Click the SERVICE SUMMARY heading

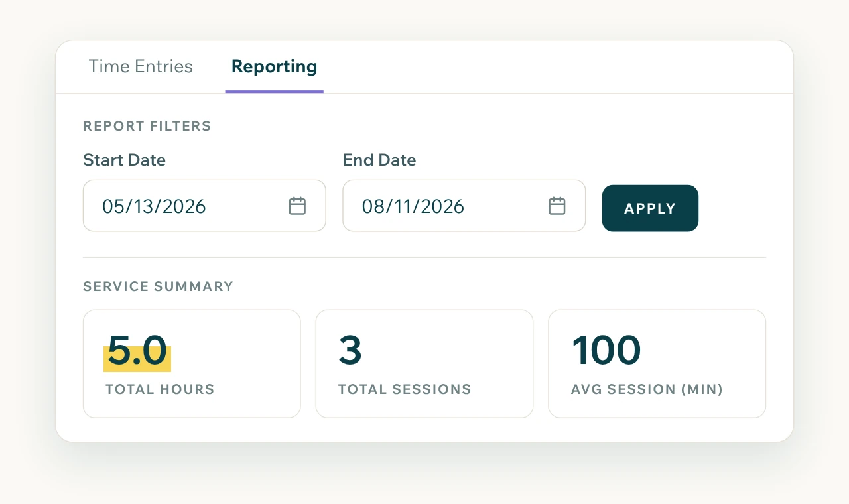(158, 286)
